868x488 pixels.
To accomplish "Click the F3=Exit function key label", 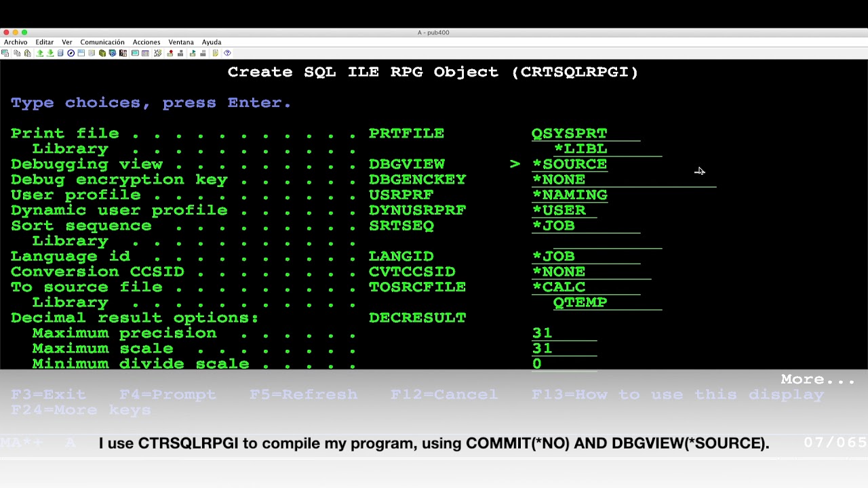I will tap(49, 394).
